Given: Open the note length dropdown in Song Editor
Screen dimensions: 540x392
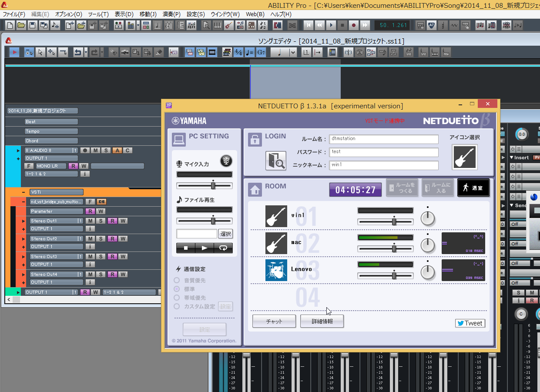Looking at the screenshot, I should pos(293,53).
